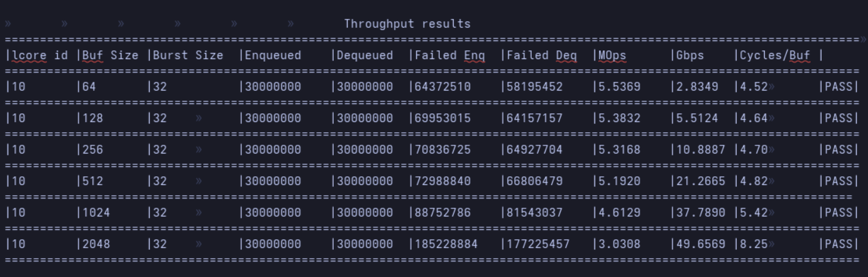Image resolution: width=868 pixels, height=277 pixels.
Task: Click the lcore id column header
Action: tap(39, 55)
